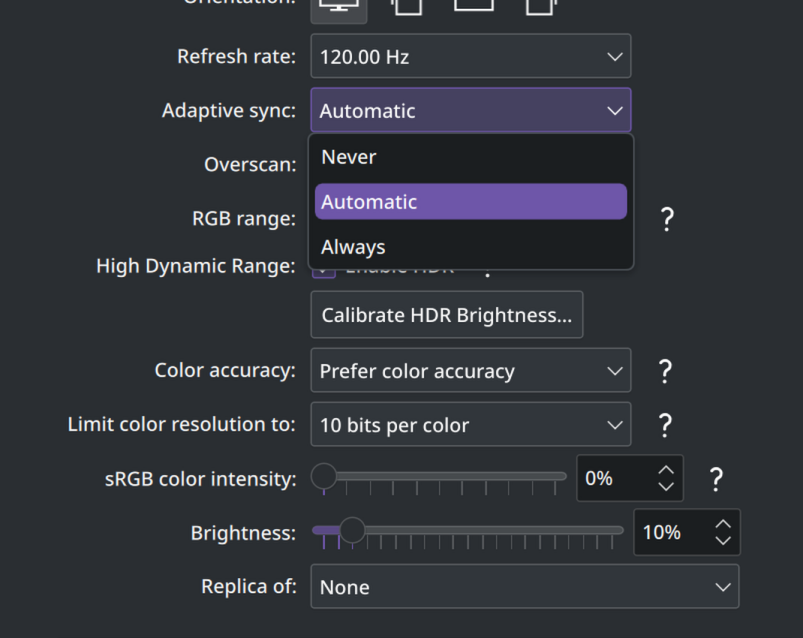
Task: Choose the fourth orientation icon
Action: tap(540, 6)
